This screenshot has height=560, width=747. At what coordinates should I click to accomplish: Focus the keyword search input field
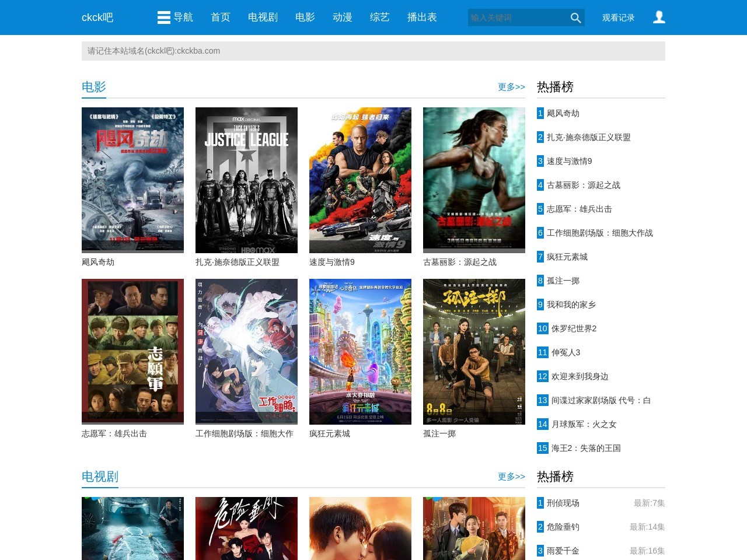517,17
